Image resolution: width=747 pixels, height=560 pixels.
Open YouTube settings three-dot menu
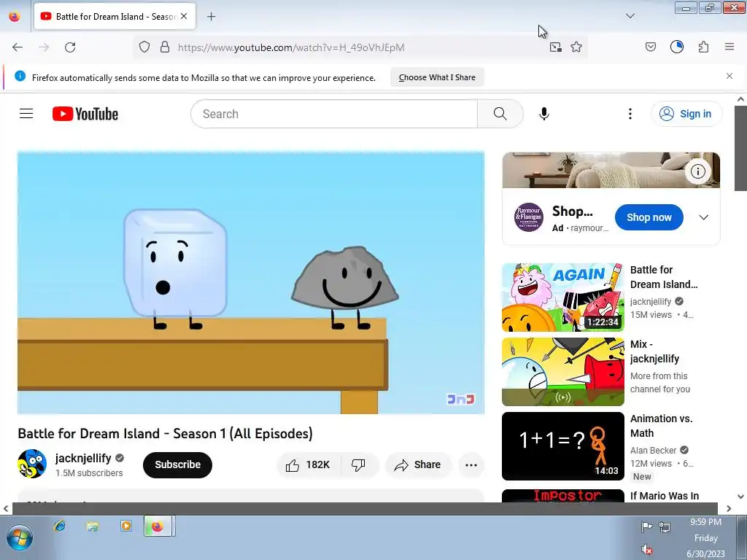[630, 114]
